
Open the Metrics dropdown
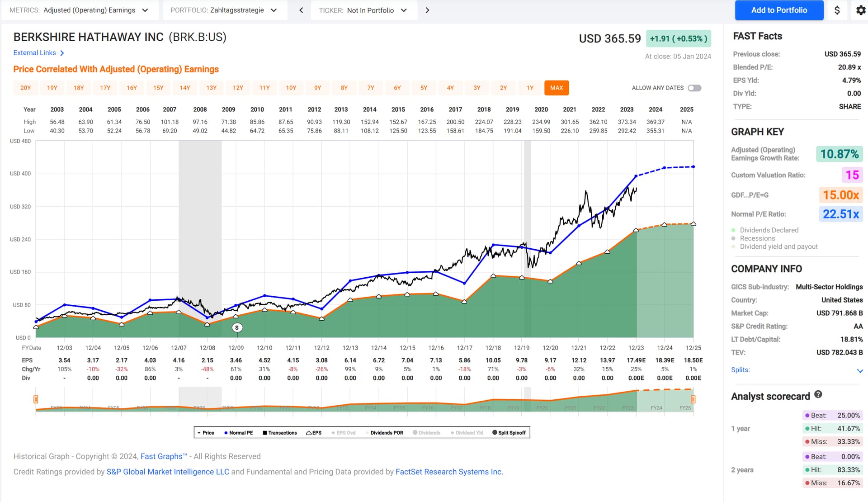[80, 10]
